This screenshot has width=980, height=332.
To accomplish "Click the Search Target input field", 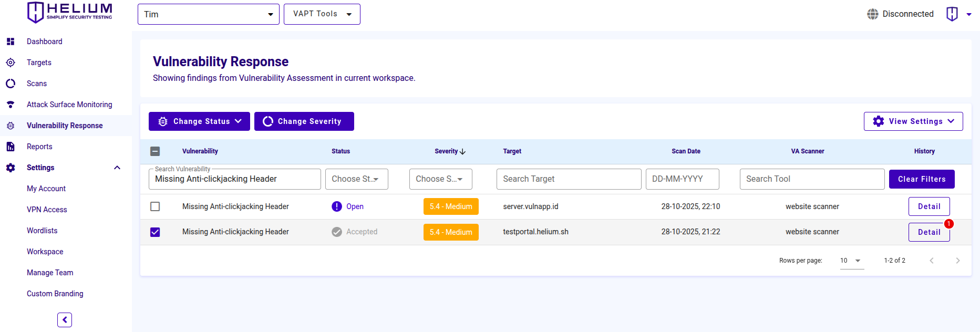I will 569,179.
